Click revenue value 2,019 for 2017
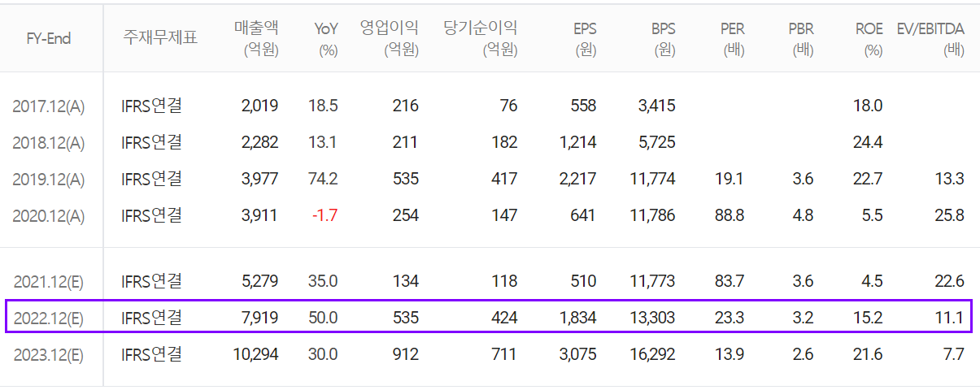The width and height of the screenshot is (980, 390). pos(260,106)
